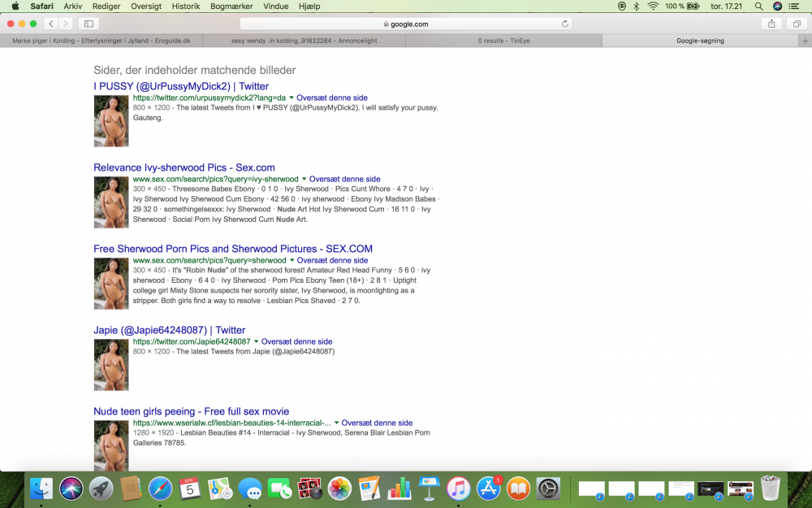Viewport: 812px width, 508px height.
Task: Switch to the Annoncelight tab
Action: click(304, 41)
